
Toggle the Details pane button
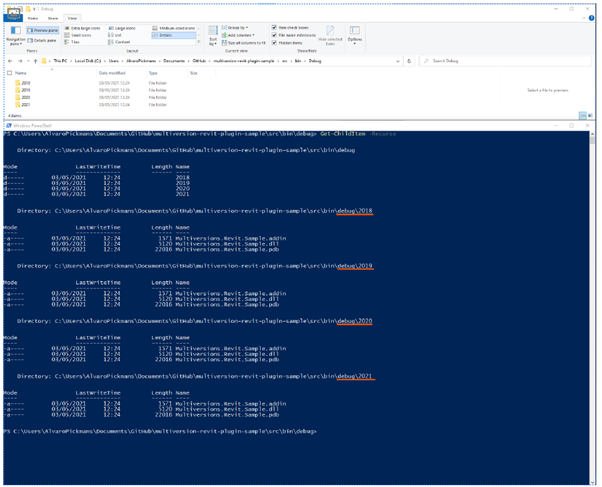tap(42, 40)
